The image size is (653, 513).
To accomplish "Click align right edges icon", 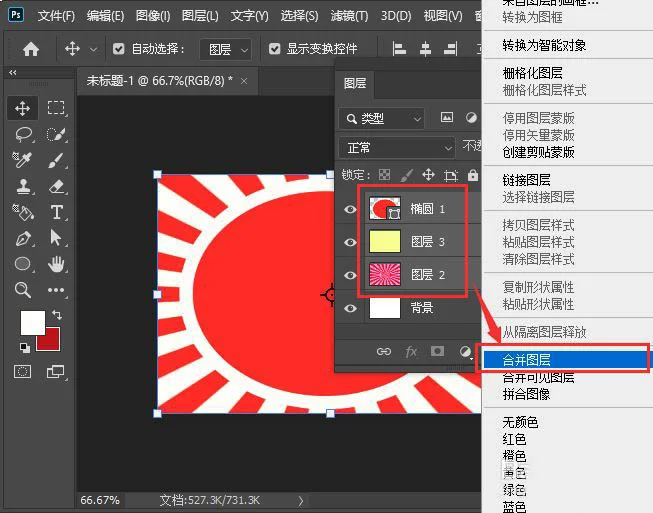I will pos(451,49).
